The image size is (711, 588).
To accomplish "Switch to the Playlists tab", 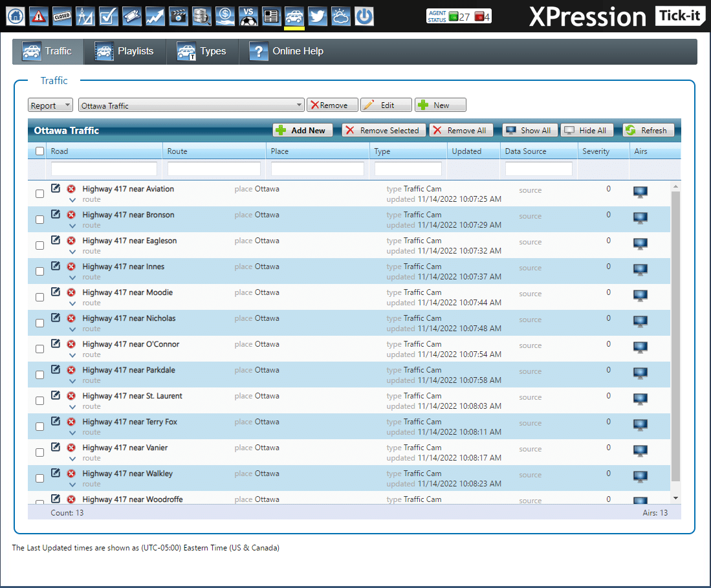I will 125,51.
